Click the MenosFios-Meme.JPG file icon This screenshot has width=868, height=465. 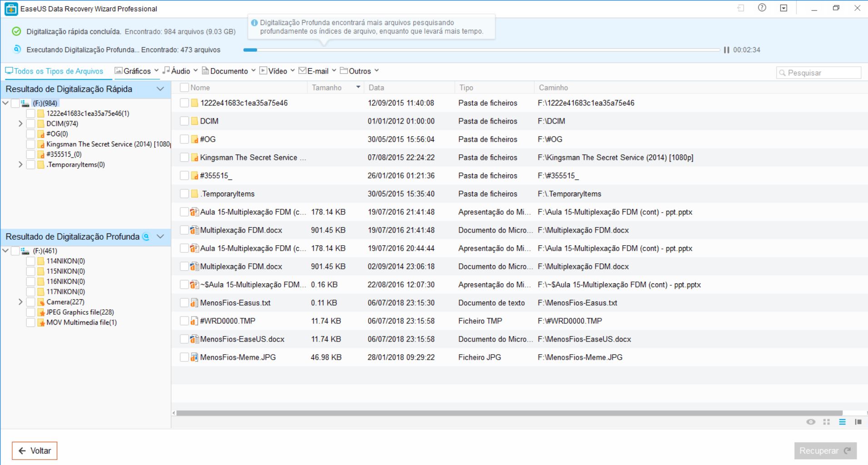194,357
